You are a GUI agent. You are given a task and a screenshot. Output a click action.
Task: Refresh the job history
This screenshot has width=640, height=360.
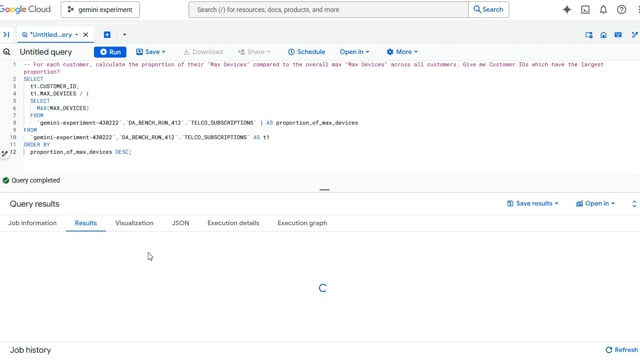tap(622, 350)
